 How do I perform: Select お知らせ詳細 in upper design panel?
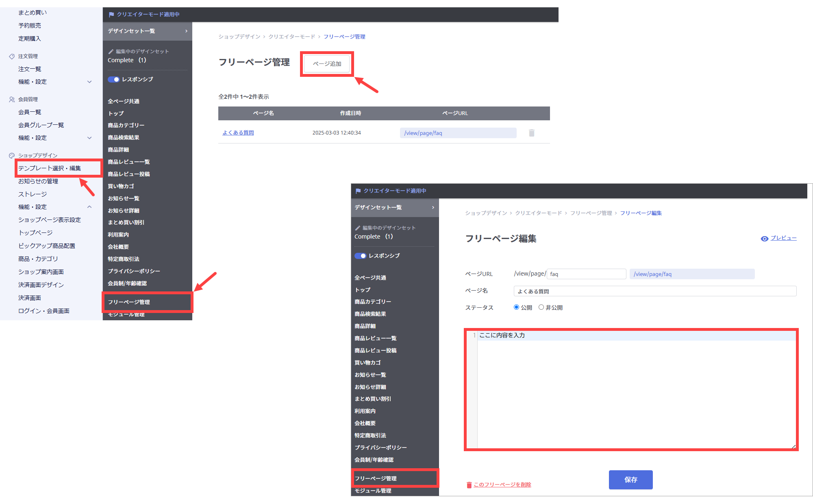123,211
